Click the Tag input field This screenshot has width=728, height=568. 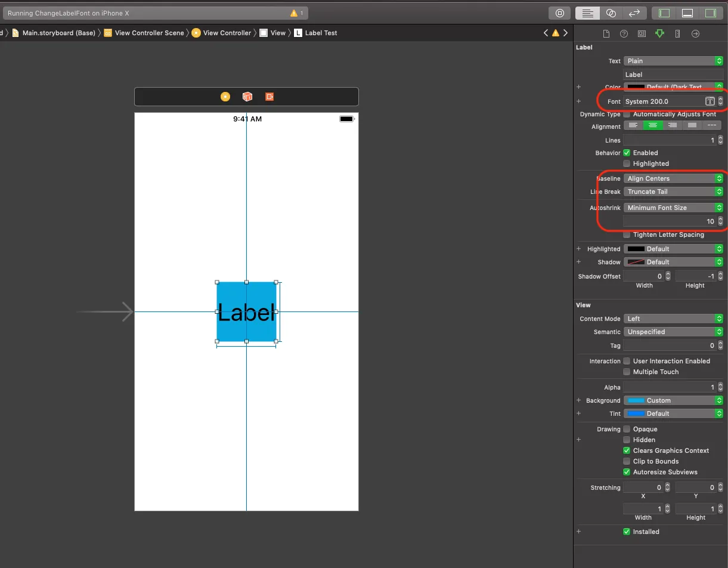670,345
